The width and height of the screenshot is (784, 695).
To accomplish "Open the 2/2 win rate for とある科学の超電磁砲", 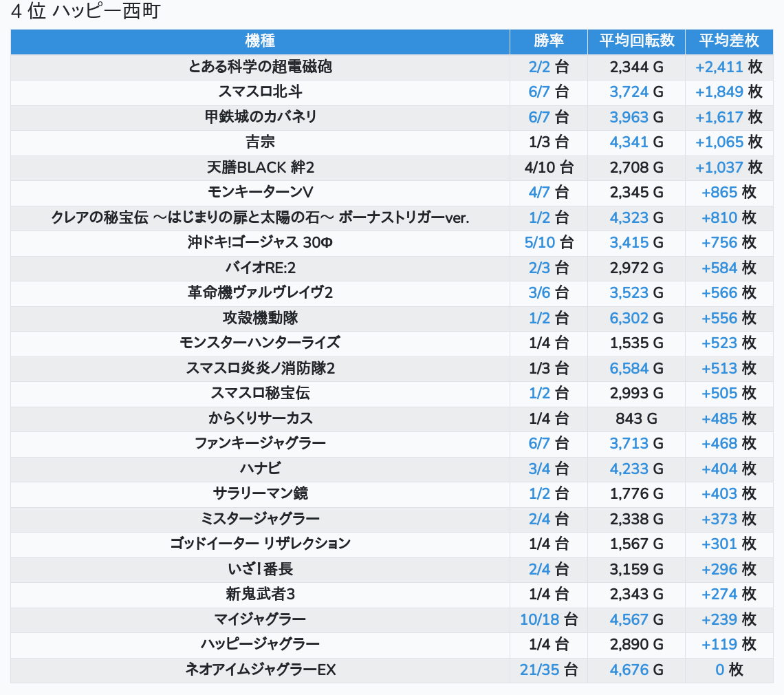I will click(539, 67).
